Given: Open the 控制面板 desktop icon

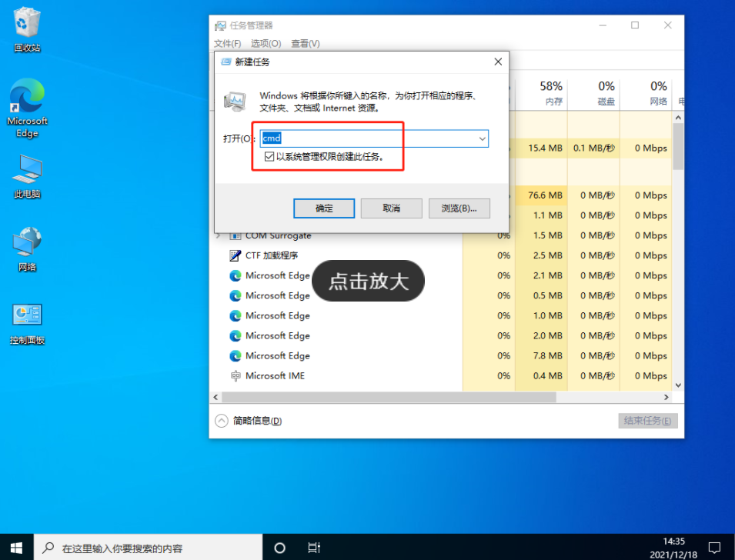Looking at the screenshot, I should click(x=27, y=322).
